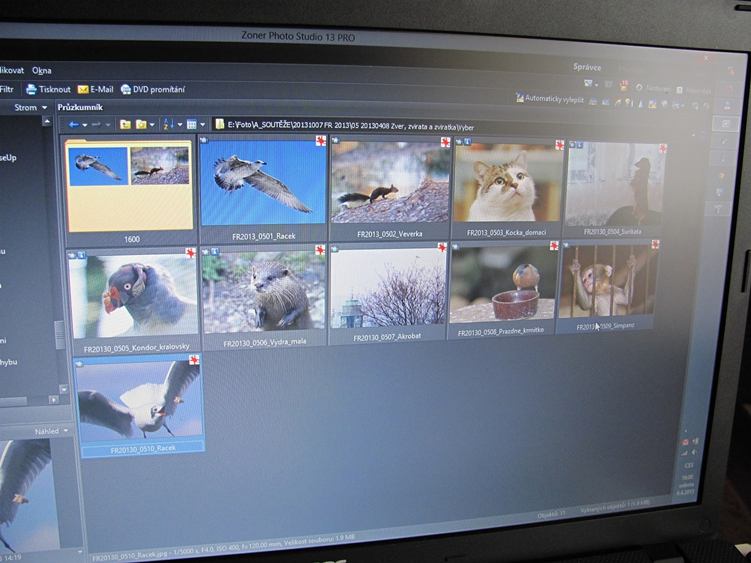The height and width of the screenshot is (563, 751).
Task: Select the seagull photo FR2013_0501_Racek
Action: click(262, 182)
